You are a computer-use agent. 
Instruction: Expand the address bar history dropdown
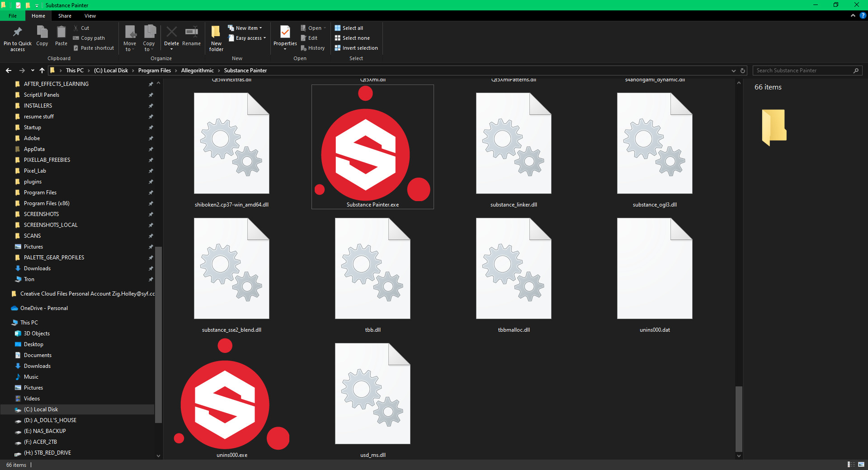(x=733, y=70)
